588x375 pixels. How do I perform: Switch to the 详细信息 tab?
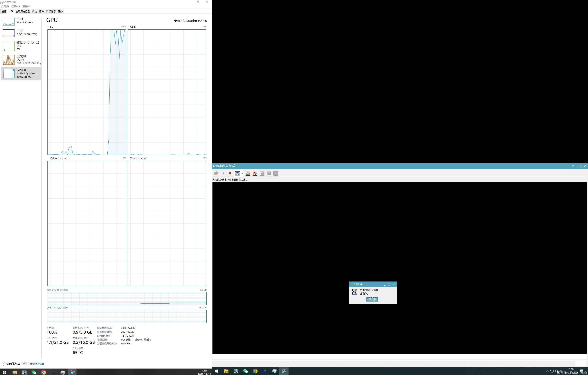pyautogui.click(x=51, y=12)
